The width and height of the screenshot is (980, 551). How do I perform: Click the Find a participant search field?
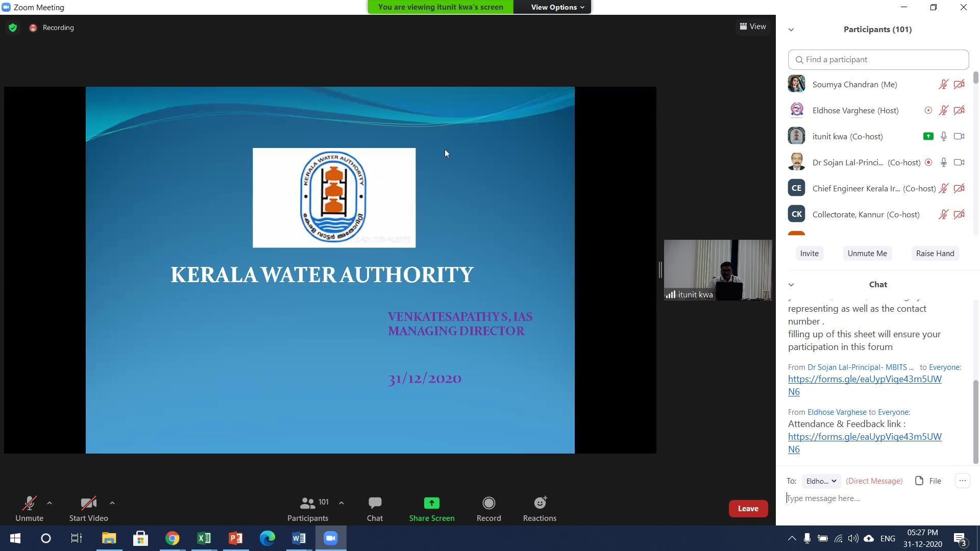point(878,60)
